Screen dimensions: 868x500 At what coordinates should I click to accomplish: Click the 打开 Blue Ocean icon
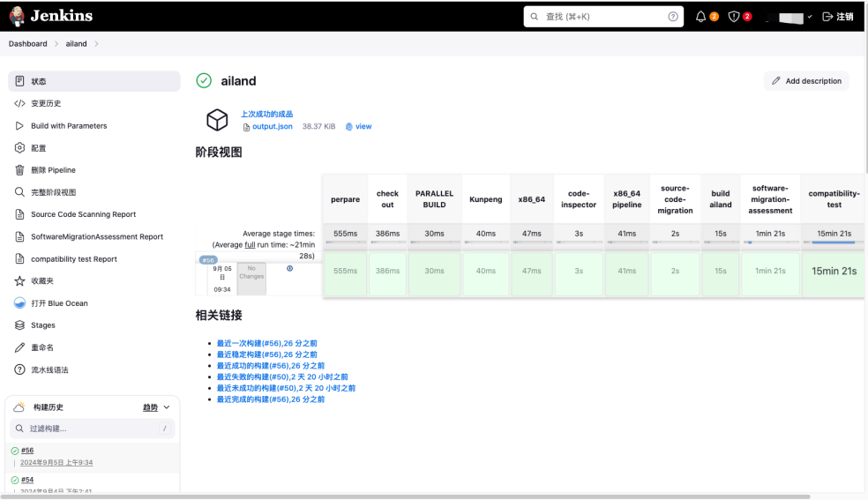pyautogui.click(x=19, y=303)
